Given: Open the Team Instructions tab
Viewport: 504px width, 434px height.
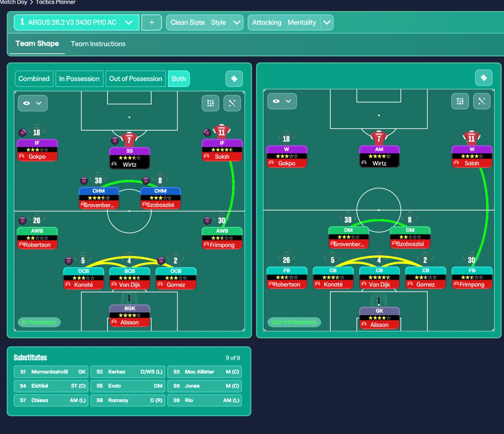Looking at the screenshot, I should (x=98, y=44).
